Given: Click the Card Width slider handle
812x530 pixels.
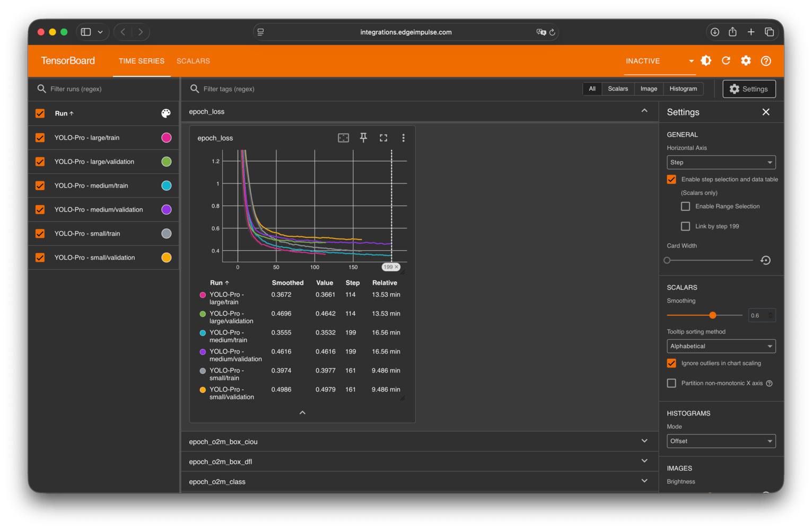Looking at the screenshot, I should point(667,260).
